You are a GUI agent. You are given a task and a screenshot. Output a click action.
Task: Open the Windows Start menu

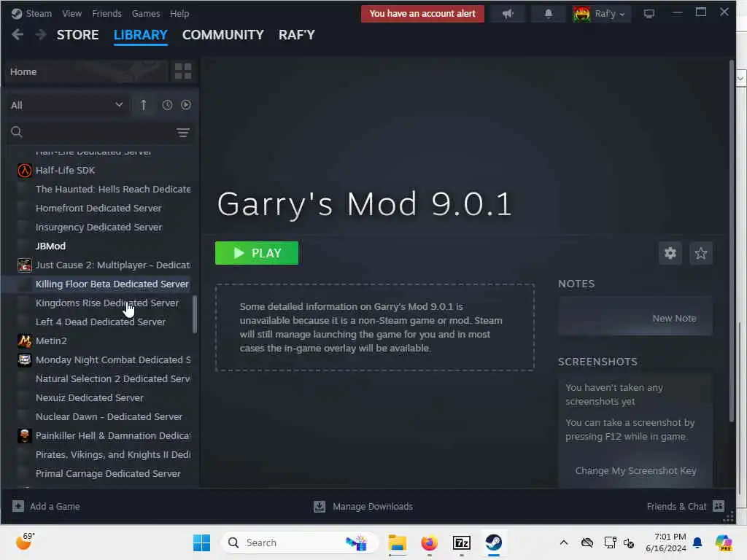pos(201,542)
